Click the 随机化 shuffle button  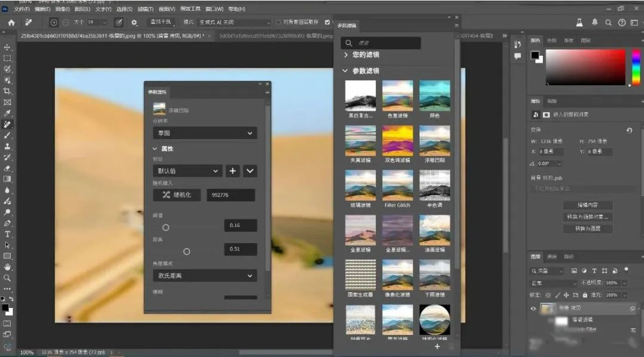[x=177, y=195]
